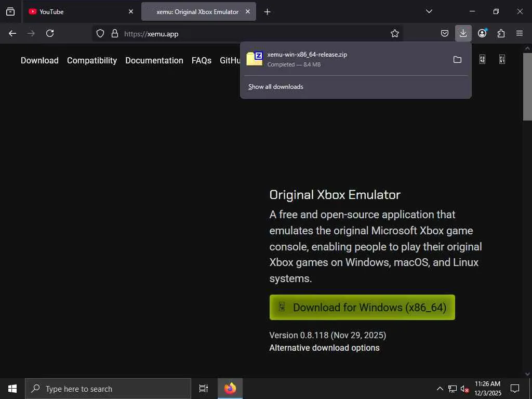Open downloaded xemu-win-x86_64-release.zip file
This screenshot has width=532, height=399.
point(345,59)
